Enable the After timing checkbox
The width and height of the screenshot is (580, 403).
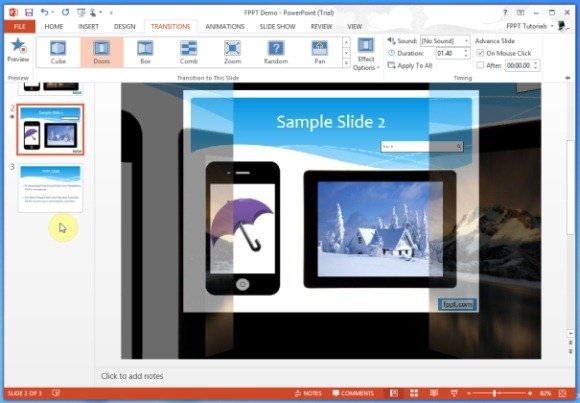pos(480,65)
